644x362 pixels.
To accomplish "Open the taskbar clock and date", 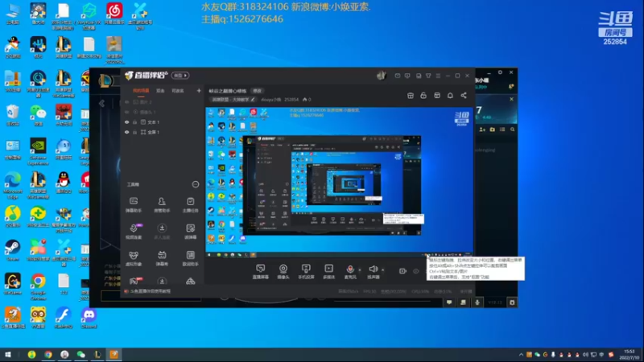I will pyautogui.click(x=630, y=355).
